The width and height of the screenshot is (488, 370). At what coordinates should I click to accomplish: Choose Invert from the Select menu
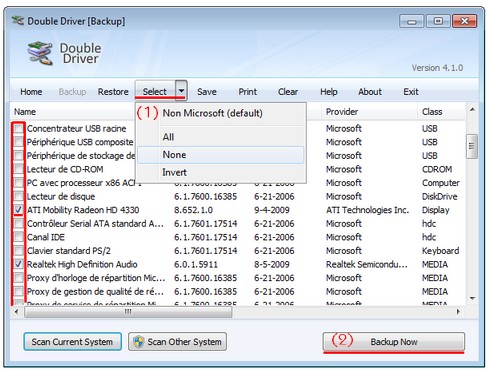(221, 172)
